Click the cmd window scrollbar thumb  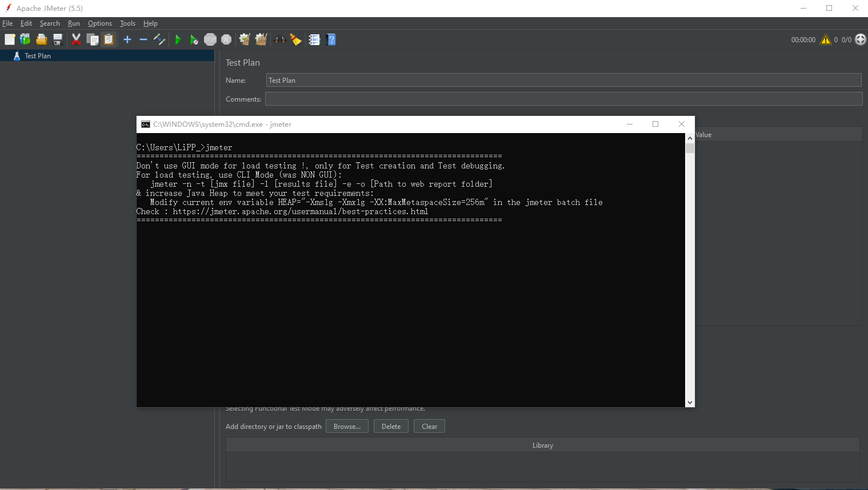pos(690,148)
